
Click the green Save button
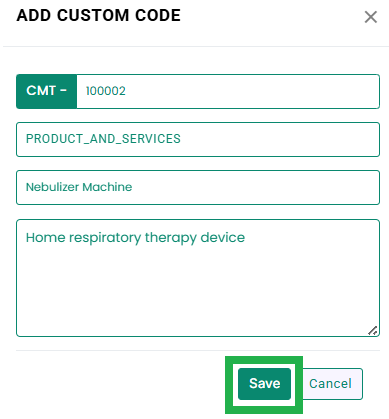(x=264, y=384)
